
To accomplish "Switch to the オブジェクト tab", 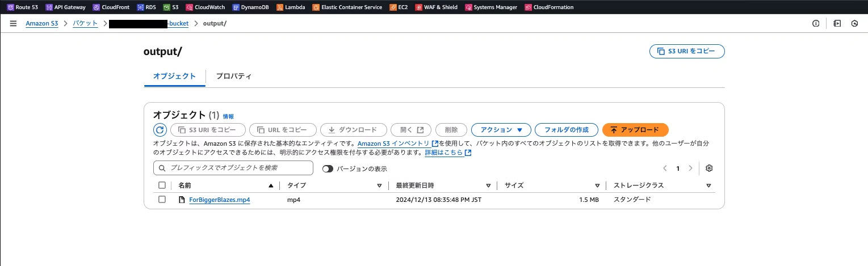I will [x=175, y=76].
